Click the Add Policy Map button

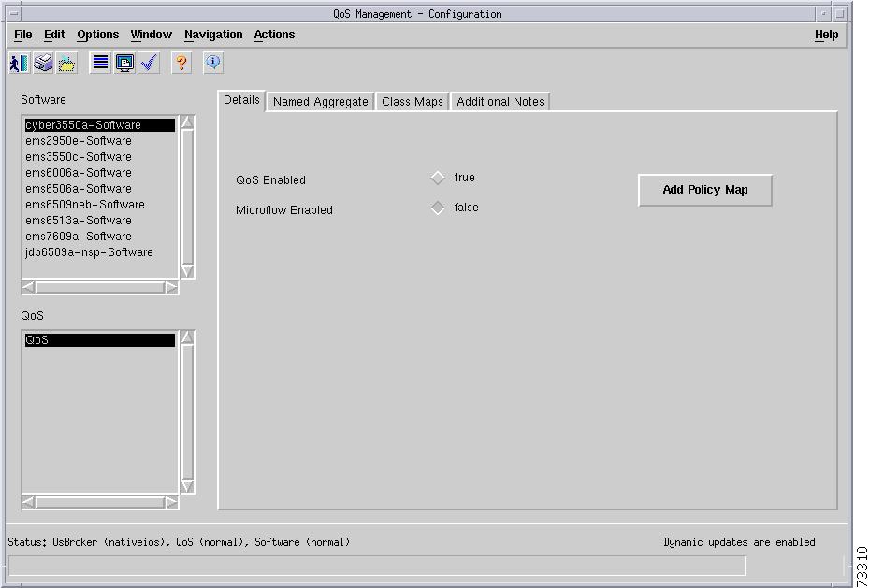tap(704, 190)
